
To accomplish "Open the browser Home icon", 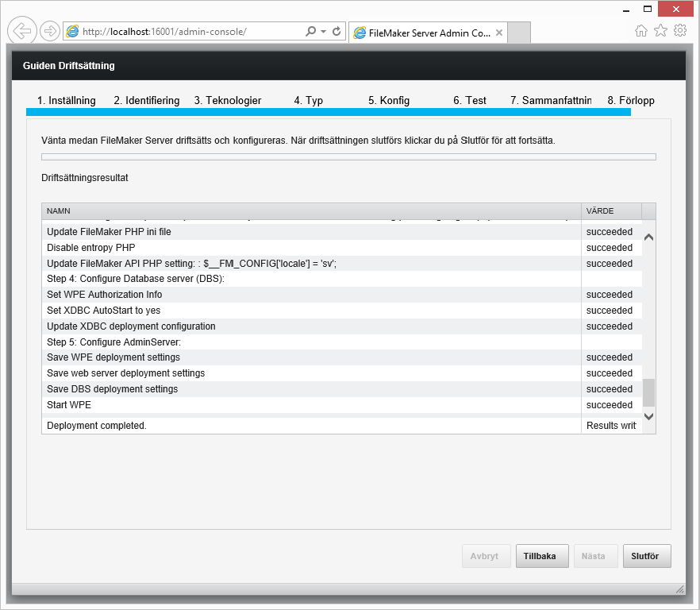I will (641, 31).
